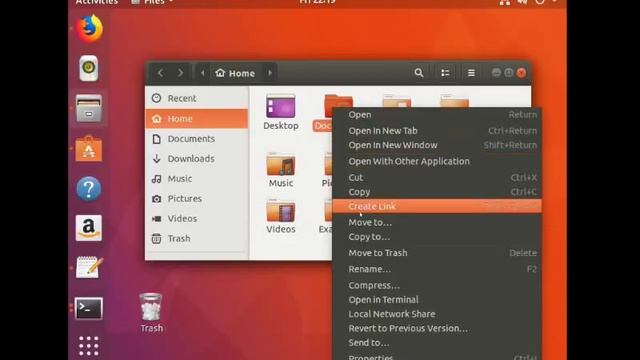Open Videos in the sidebar
The width and height of the screenshot is (640, 360).
click(197, 219)
